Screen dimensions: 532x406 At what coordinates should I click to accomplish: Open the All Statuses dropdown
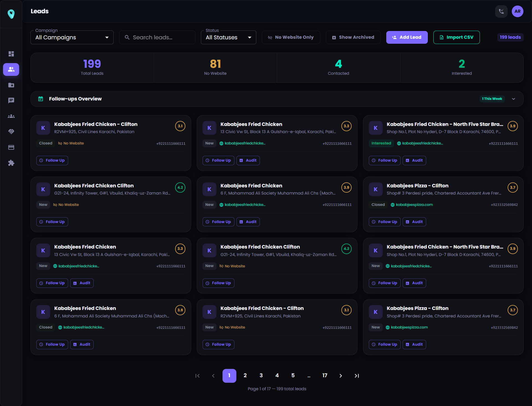(228, 37)
